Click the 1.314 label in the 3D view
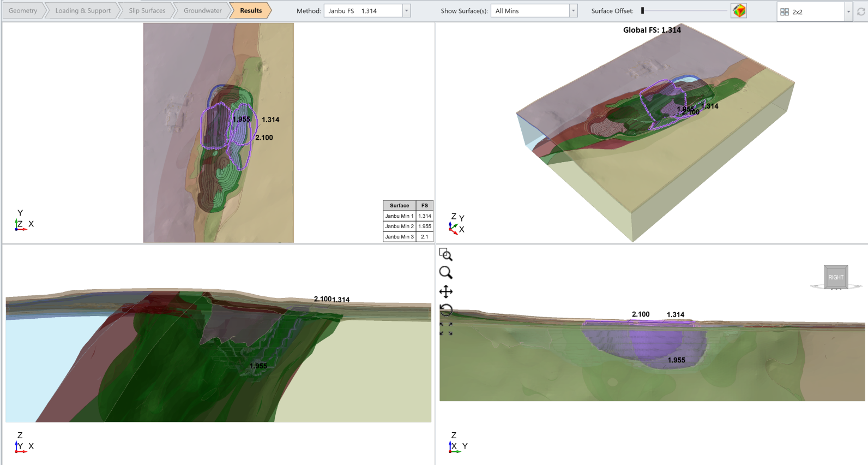The height and width of the screenshot is (465, 868). [710, 106]
